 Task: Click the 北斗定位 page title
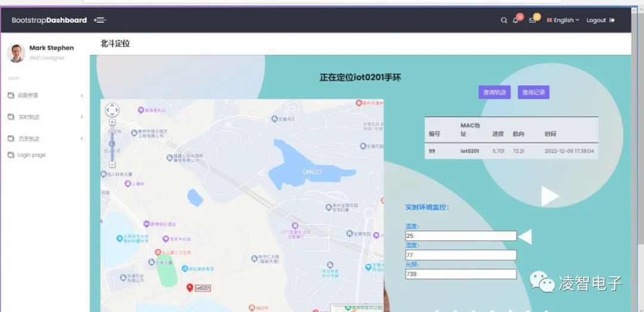click(116, 43)
